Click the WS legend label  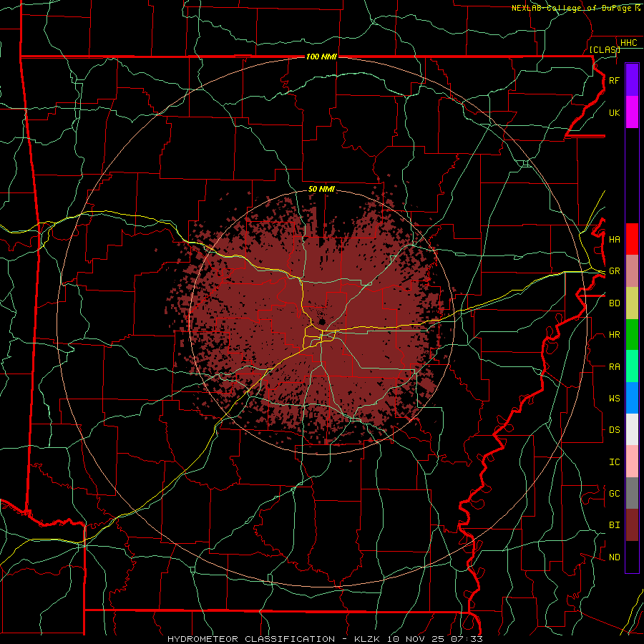click(615, 399)
